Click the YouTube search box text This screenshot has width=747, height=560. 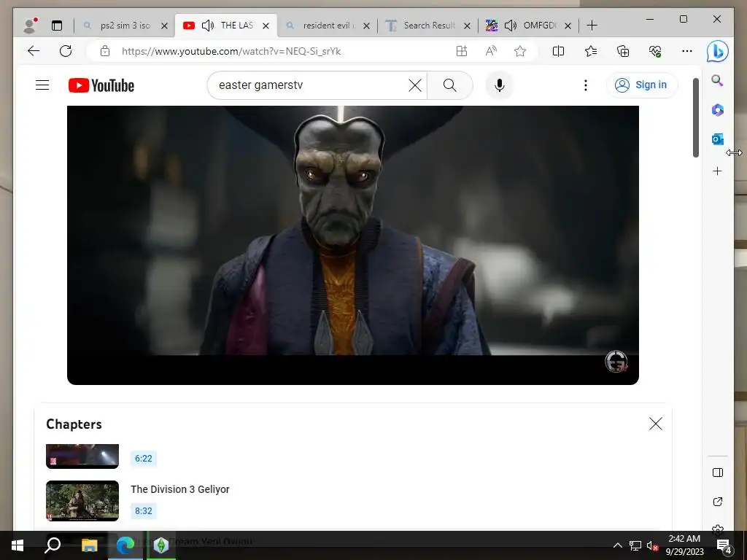click(260, 85)
